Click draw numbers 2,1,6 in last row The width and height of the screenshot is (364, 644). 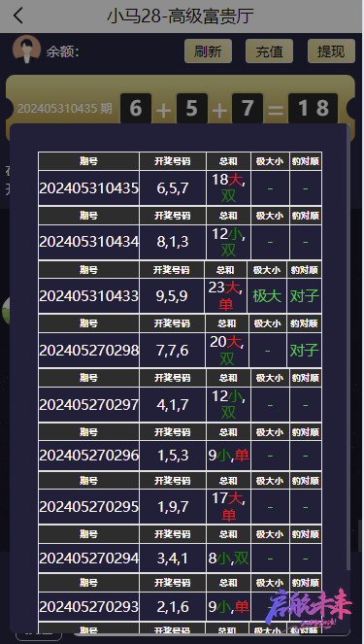click(173, 607)
